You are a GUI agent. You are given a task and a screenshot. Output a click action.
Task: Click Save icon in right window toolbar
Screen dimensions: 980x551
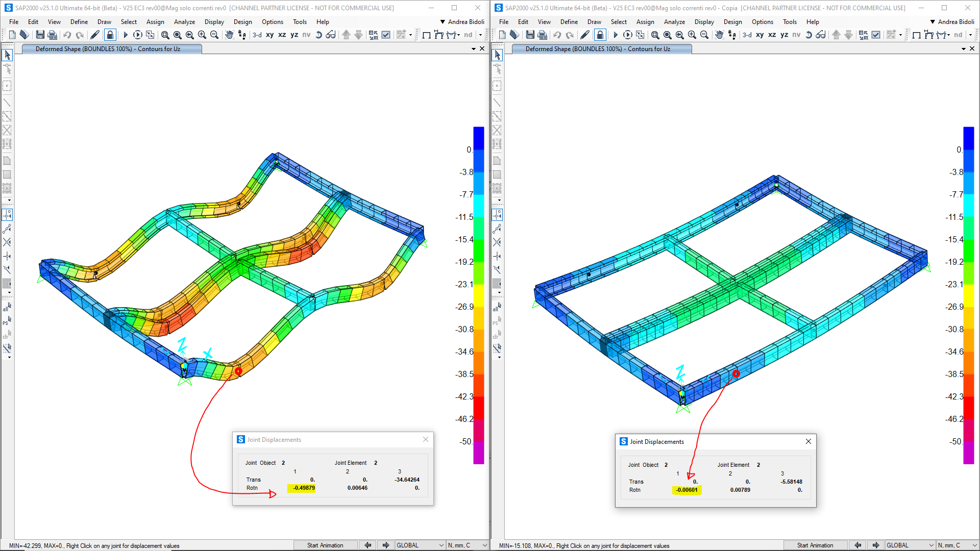530,35
